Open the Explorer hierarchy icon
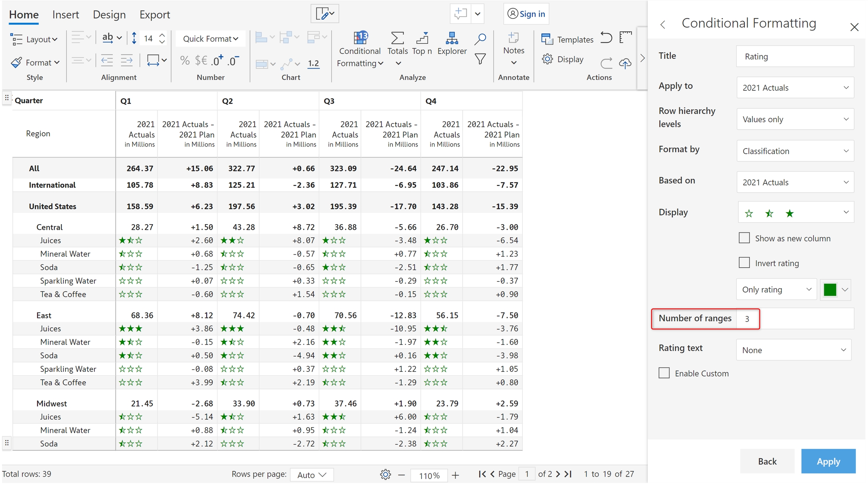 coord(452,38)
